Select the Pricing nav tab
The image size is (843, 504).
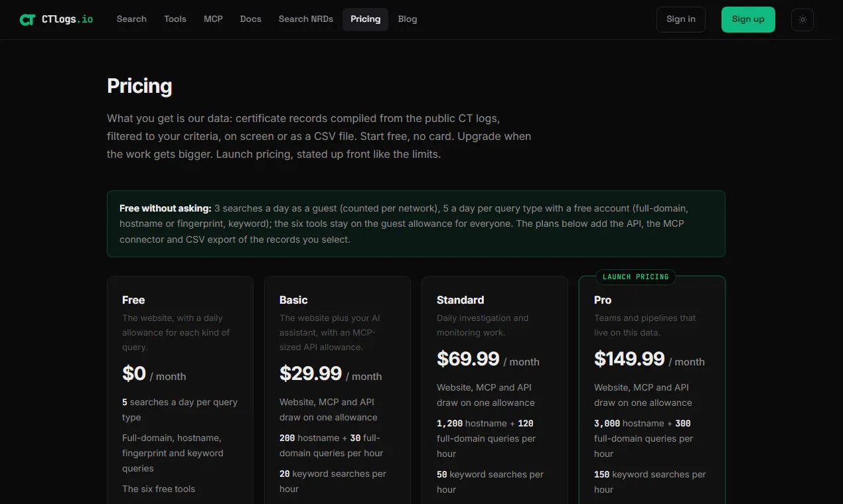(366, 19)
